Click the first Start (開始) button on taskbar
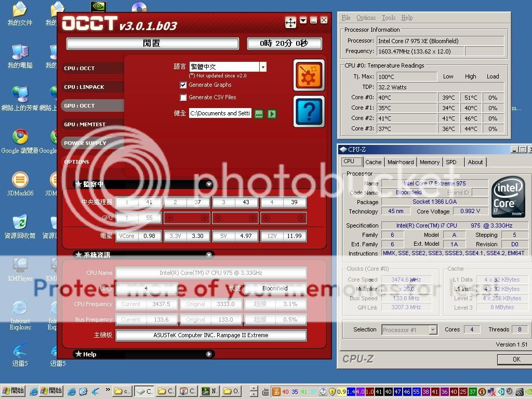 (13, 392)
